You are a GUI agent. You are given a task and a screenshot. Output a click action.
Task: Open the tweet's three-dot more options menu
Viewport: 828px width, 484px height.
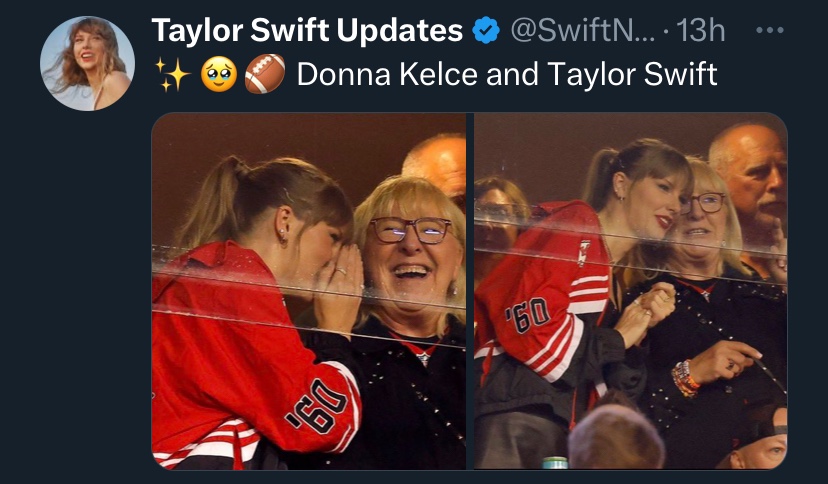[770, 30]
